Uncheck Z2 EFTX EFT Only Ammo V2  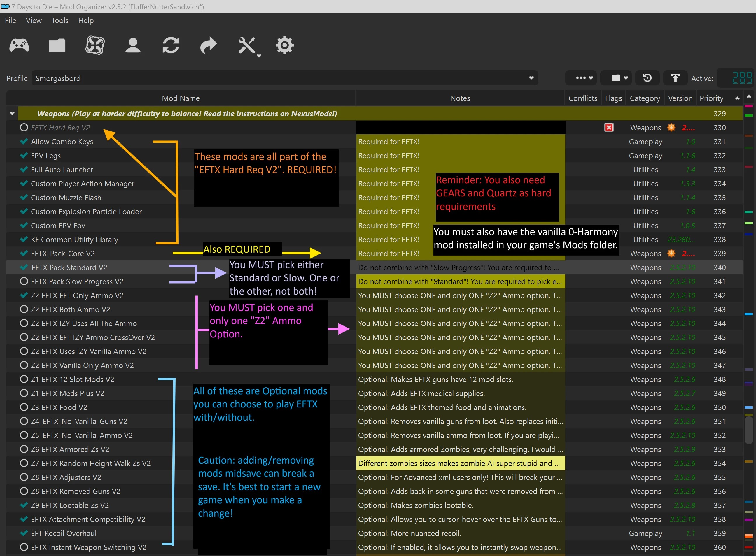(24, 295)
